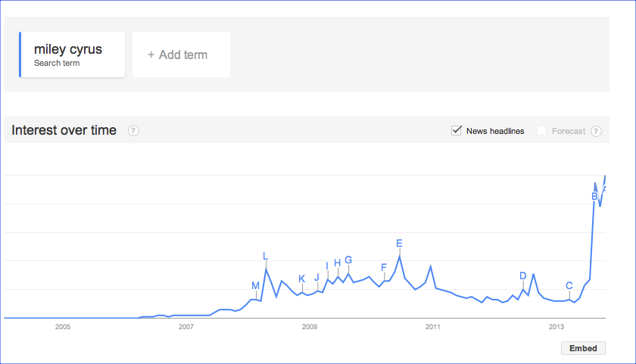Select news headline marker D
636x364 pixels.
tap(522, 275)
